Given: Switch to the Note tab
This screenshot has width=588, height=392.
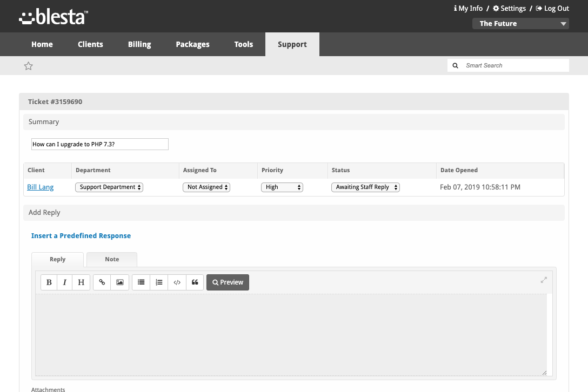Looking at the screenshot, I should pyautogui.click(x=112, y=260).
